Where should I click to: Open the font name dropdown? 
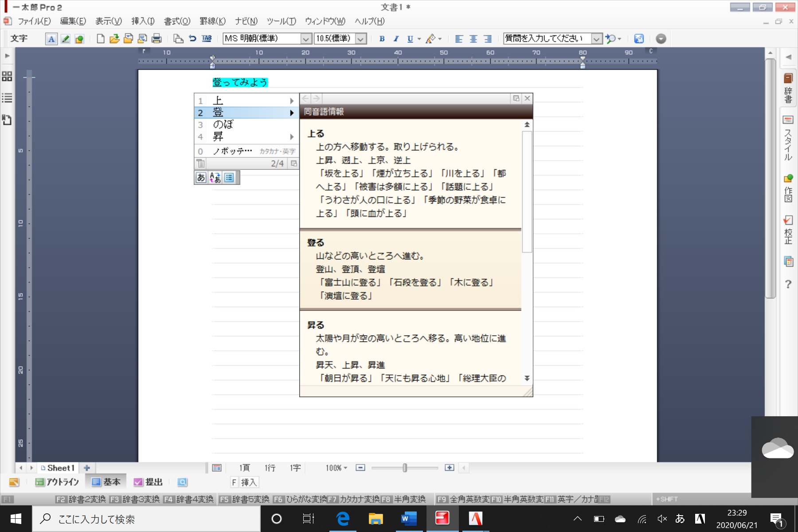306,39
